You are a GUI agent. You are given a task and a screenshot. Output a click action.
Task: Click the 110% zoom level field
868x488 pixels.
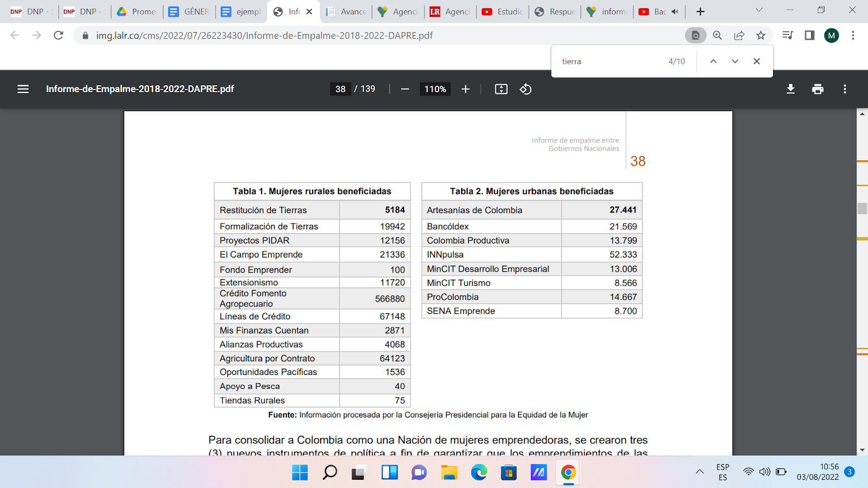[x=435, y=89]
